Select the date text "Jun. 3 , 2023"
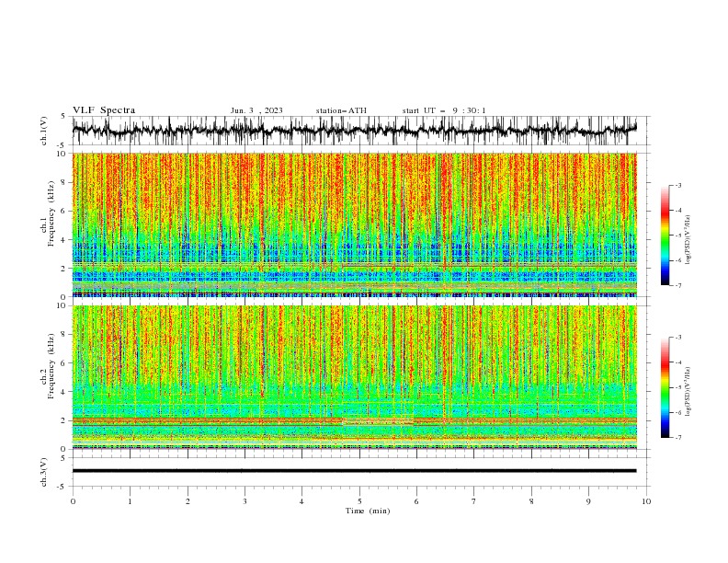The width and height of the screenshot is (728, 563). tap(256, 110)
